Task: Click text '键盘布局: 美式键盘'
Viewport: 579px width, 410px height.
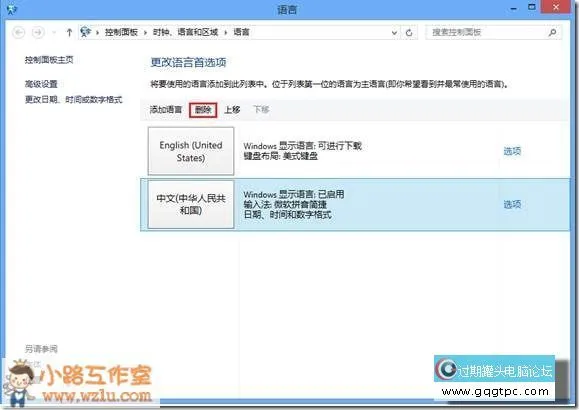Action: click(281, 157)
